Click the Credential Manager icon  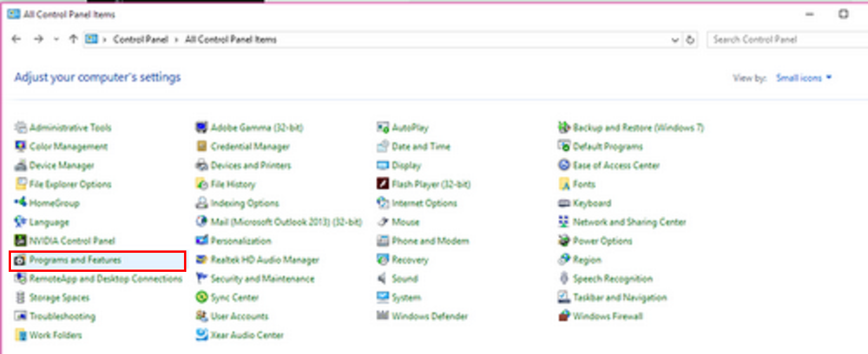pyautogui.click(x=201, y=146)
